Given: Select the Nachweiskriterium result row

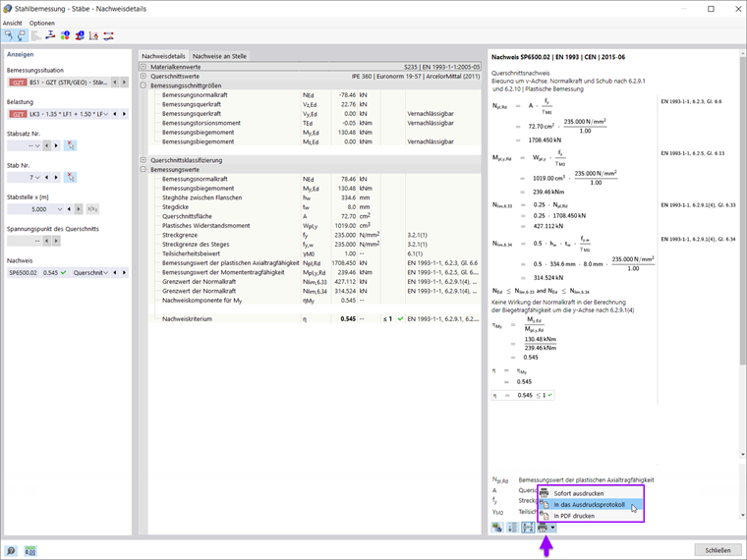Looking at the screenshot, I should pyautogui.click(x=315, y=319).
